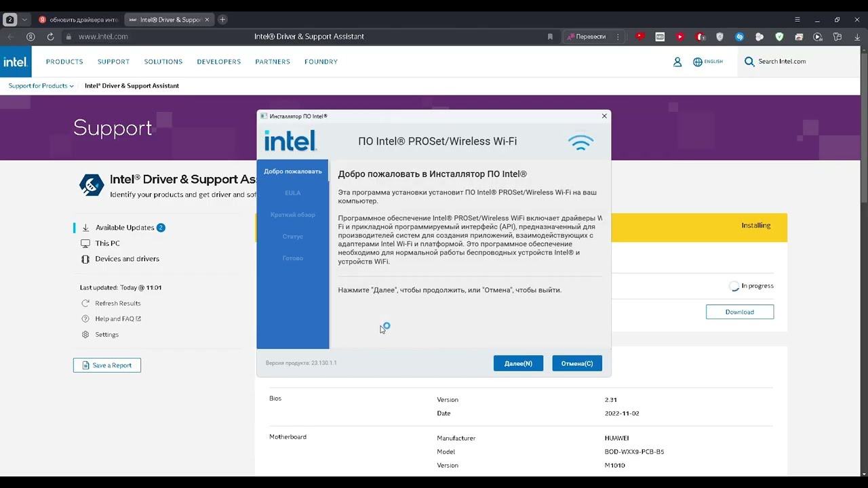Open a new browser tab with plus

click(x=222, y=20)
